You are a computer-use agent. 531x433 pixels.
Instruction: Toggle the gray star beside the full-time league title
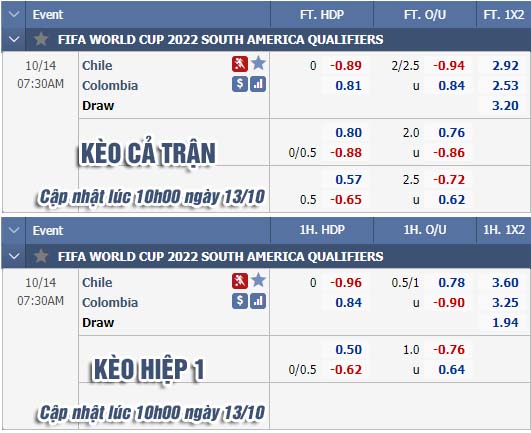(x=41, y=39)
